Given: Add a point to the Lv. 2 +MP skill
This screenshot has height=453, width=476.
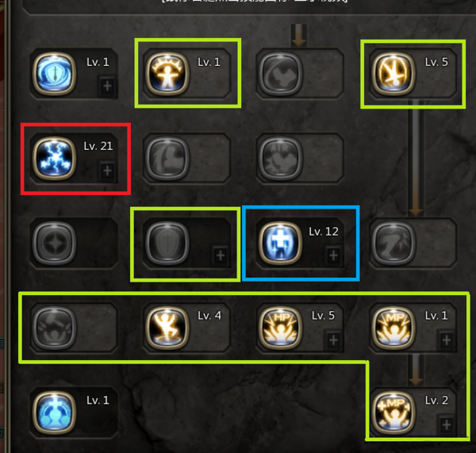Looking at the screenshot, I should point(446,424).
